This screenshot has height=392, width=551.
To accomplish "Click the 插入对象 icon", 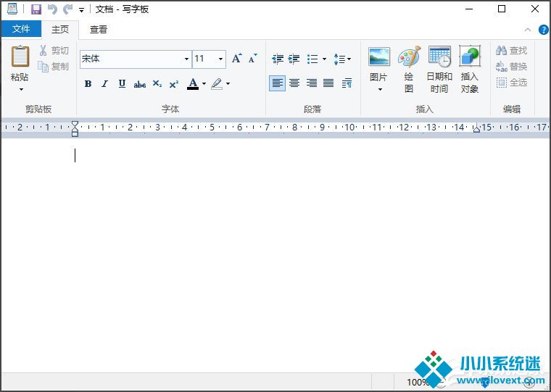I will point(470,57).
